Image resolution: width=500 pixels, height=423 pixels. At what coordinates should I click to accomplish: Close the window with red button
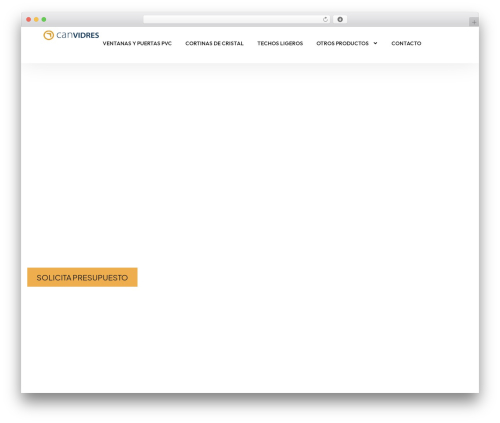coord(29,20)
